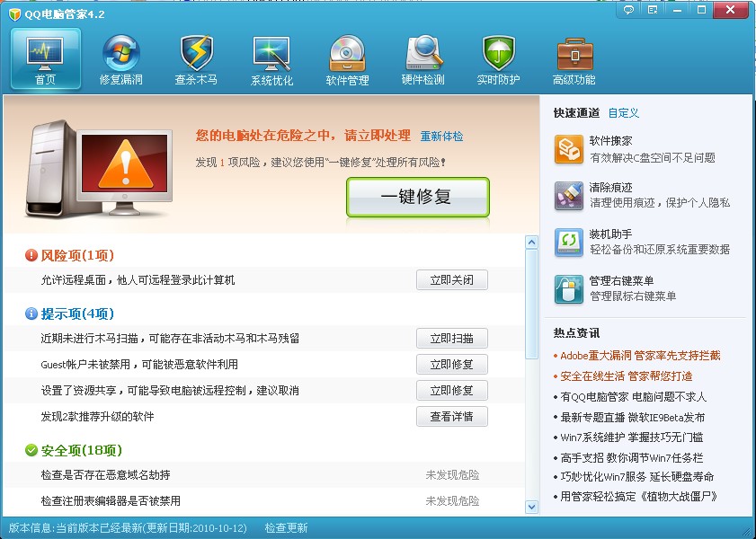Screen dimensions: 756x539
Task: Click subtitle 有效解决C盘空间不足问题
Action: pos(653,158)
